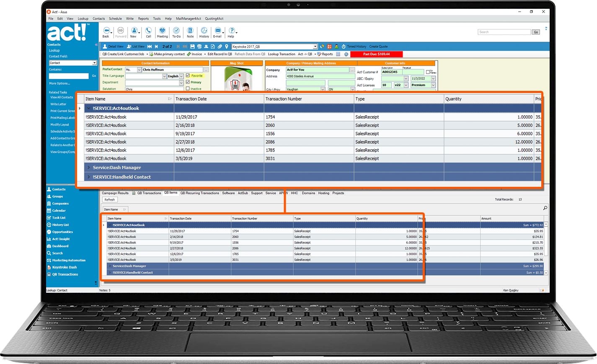Open the Keystroke 2017_QB layout dropdown

pyautogui.click(x=315, y=46)
